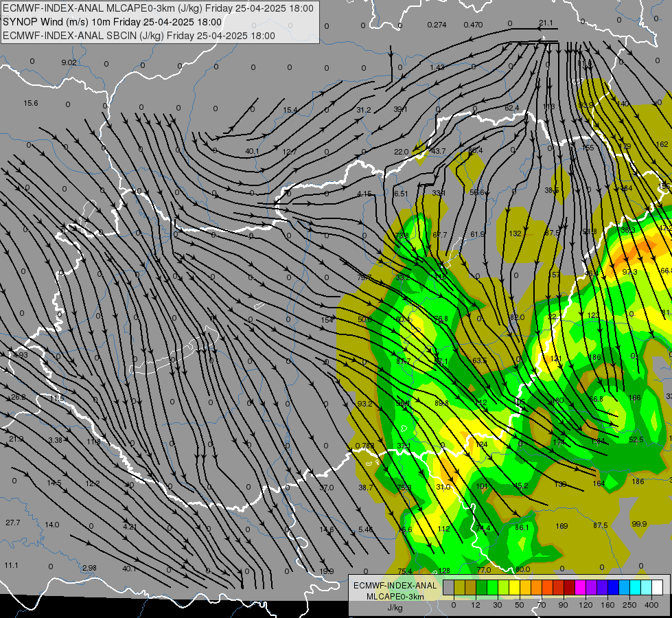
Task: Click the map value 5.46
Action: pos(366,529)
